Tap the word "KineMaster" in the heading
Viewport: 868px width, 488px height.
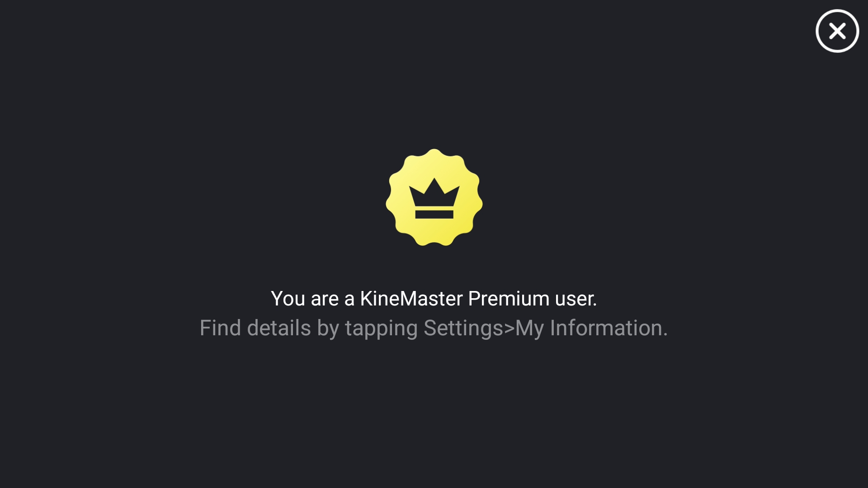pos(411,299)
